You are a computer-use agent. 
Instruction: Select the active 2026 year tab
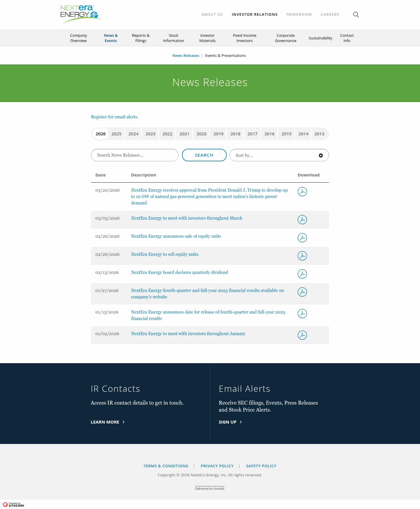[x=101, y=134]
